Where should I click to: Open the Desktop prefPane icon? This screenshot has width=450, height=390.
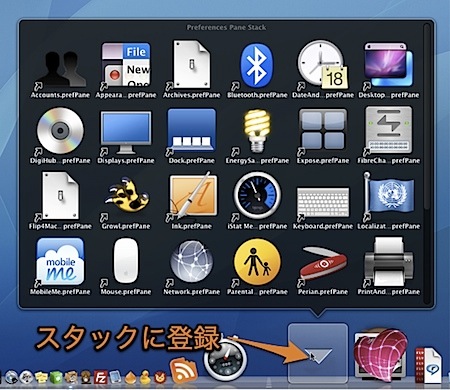point(388,65)
